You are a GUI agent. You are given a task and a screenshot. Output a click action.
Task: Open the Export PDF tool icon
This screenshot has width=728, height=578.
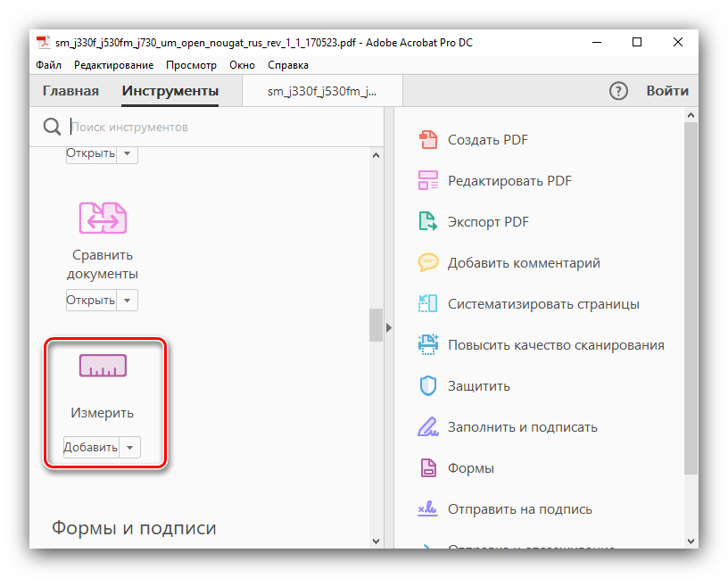coord(428,221)
